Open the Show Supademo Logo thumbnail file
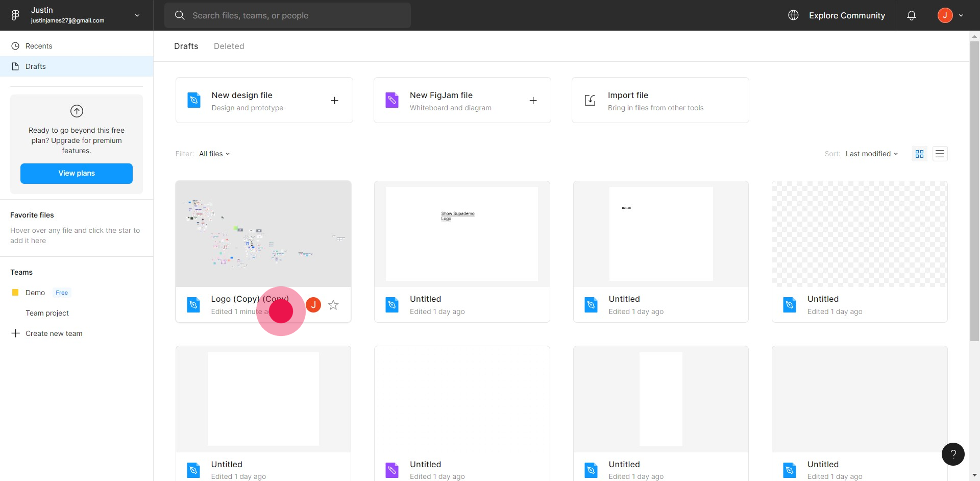The width and height of the screenshot is (980, 481). pyautogui.click(x=462, y=234)
